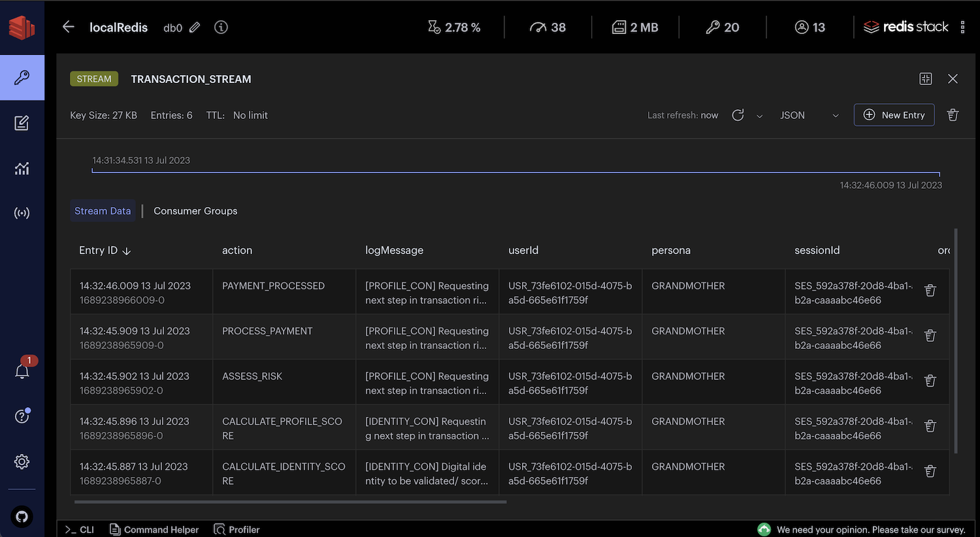Open the help question-mark icon
This screenshot has height=537, width=980.
point(22,416)
